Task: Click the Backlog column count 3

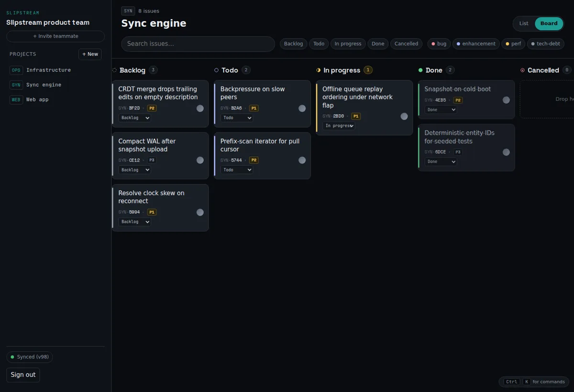Action: [x=153, y=70]
